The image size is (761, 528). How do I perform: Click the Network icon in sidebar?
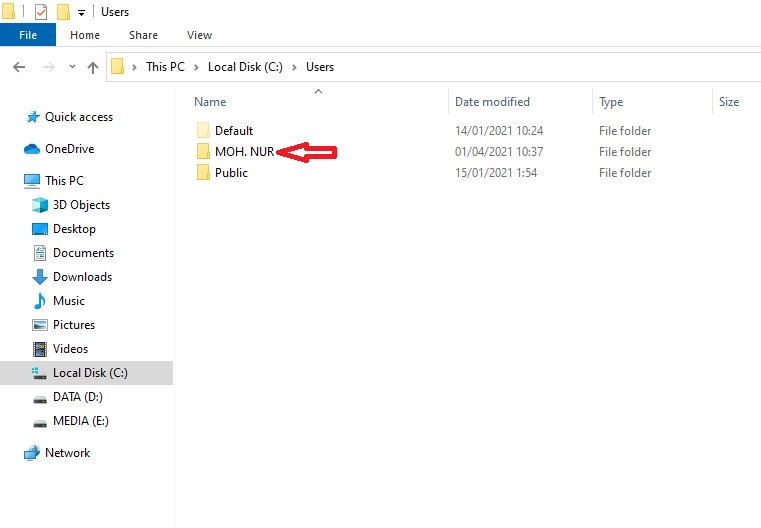32,453
